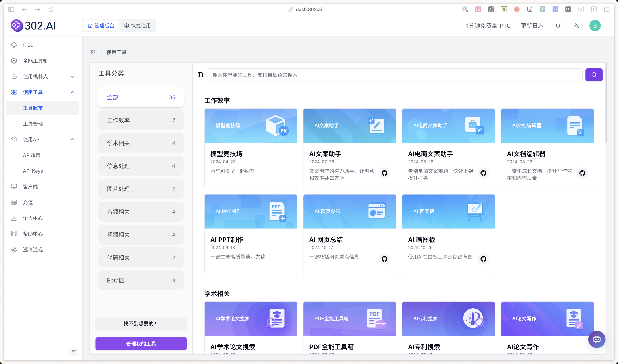Screen dimensions: 618x364
Task: Open the AI论文写作 card
Action: point(547,328)
